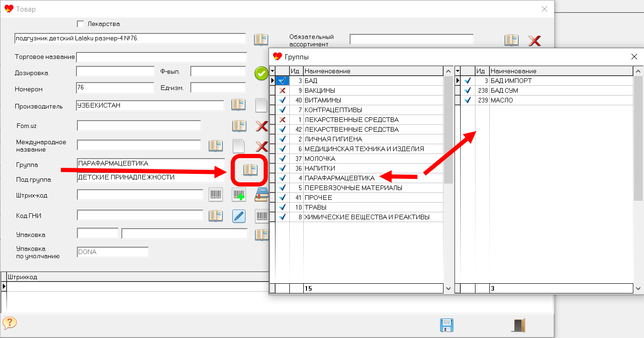Click into the Дозировка field
This screenshot has height=338, width=644.
pyautogui.click(x=115, y=71)
